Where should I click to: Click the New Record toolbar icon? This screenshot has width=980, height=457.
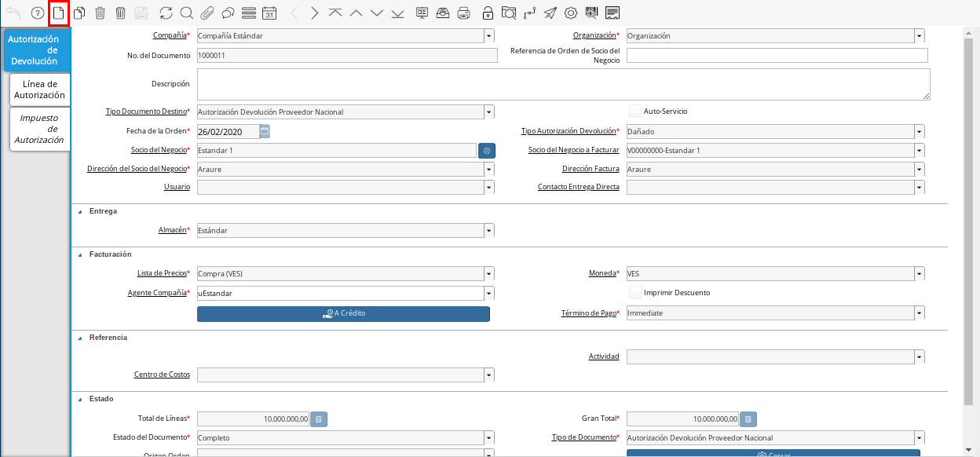(58, 13)
